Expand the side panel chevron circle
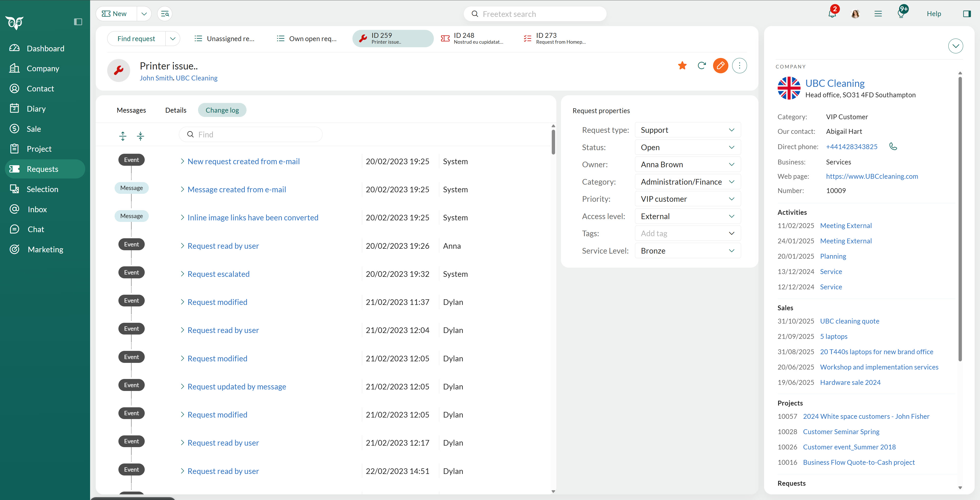The height and width of the screenshot is (500, 980). tap(955, 46)
